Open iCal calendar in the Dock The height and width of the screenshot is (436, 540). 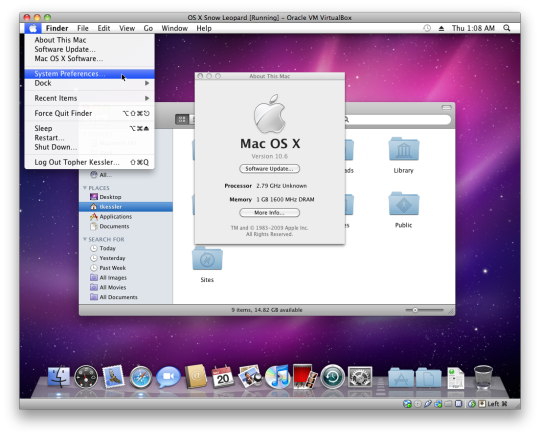pos(223,376)
